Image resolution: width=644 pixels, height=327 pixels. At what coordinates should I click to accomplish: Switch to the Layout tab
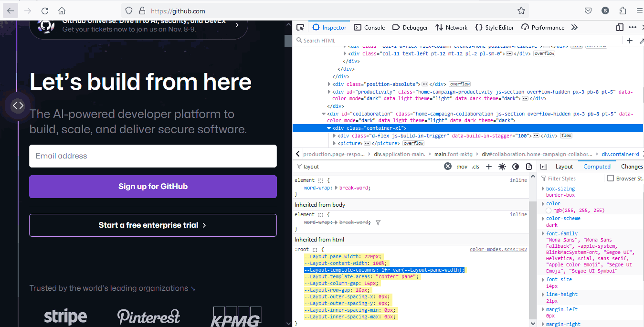click(x=564, y=166)
